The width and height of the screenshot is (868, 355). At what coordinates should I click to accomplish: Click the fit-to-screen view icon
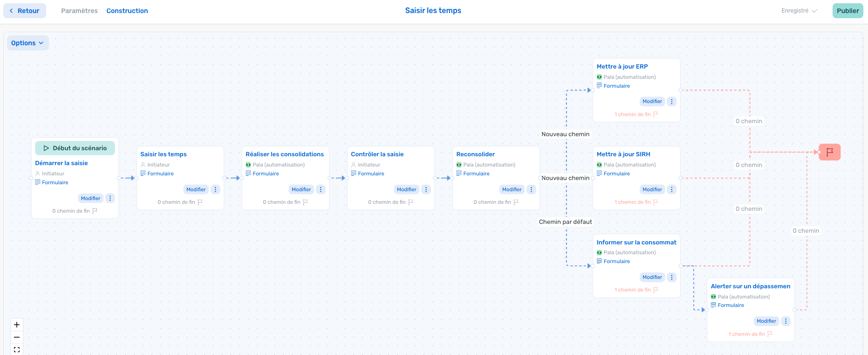pos(17,349)
